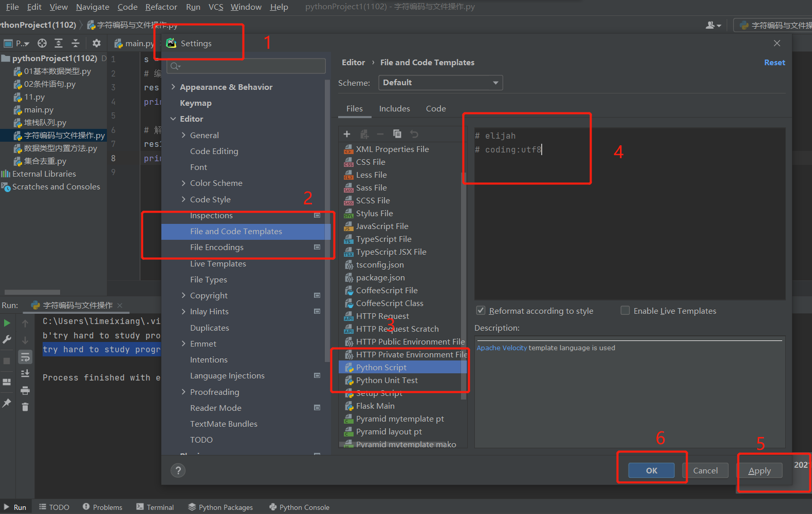Expand the Copyright settings node

(x=183, y=295)
